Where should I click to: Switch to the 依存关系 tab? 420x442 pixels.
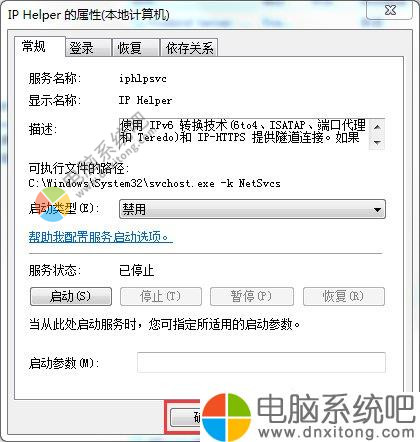189,48
